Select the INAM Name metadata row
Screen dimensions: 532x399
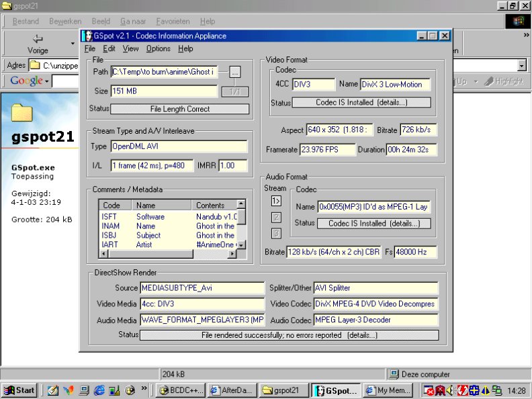click(168, 226)
